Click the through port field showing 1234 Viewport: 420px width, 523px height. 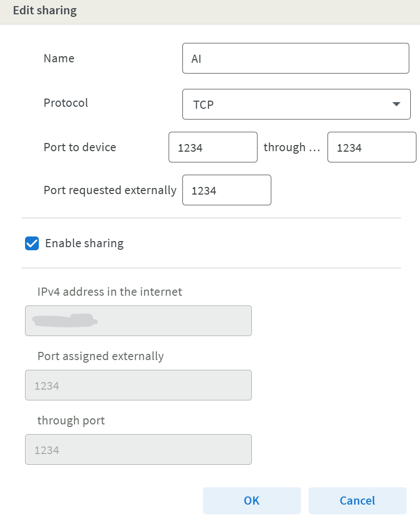click(x=371, y=147)
